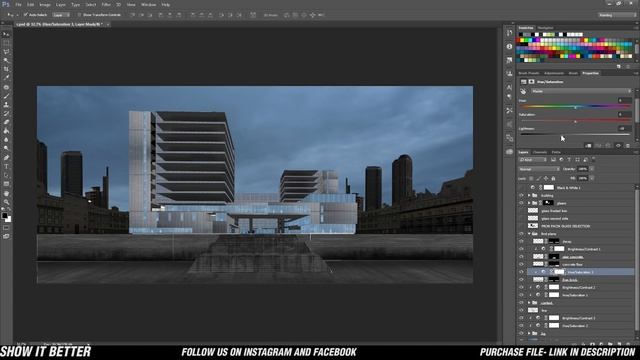Toggle the Auto-Select checkbox

25,15
